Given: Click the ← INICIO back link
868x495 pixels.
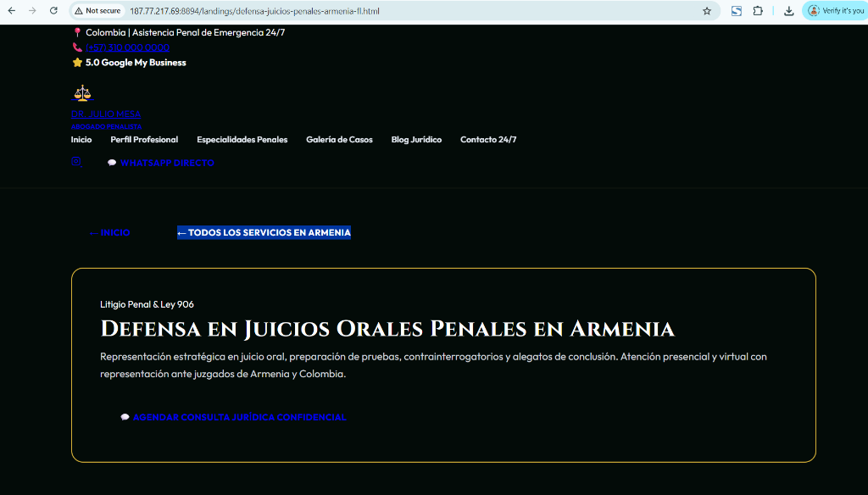Looking at the screenshot, I should [x=109, y=232].
